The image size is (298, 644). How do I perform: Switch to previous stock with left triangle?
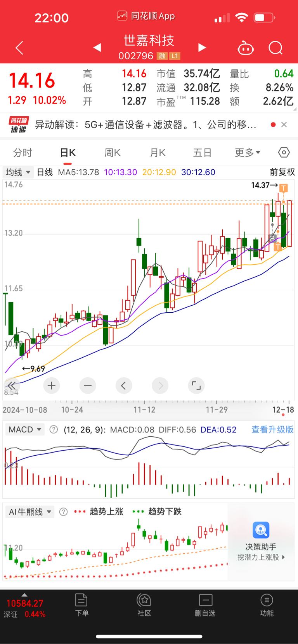[x=97, y=47]
